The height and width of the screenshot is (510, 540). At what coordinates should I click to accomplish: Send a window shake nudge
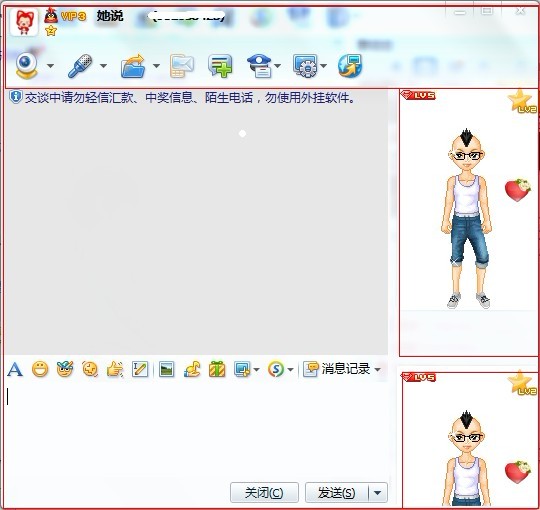pyautogui.click(x=90, y=369)
